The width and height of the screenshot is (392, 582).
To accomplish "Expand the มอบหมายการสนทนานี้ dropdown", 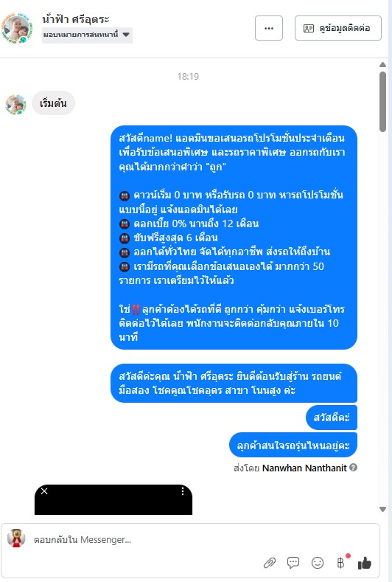I will (x=87, y=35).
